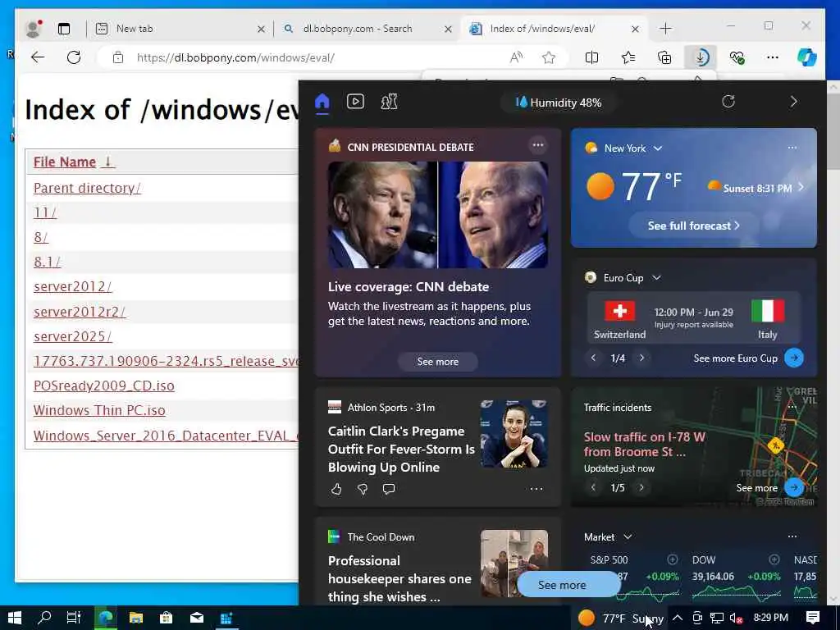Add this page to favorites star icon

[x=549, y=57]
